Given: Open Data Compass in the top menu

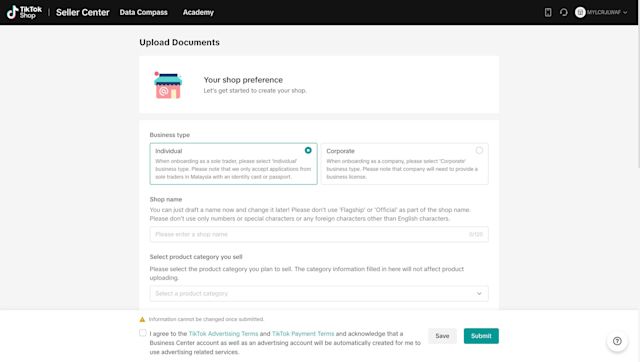Looking at the screenshot, I should [x=143, y=12].
